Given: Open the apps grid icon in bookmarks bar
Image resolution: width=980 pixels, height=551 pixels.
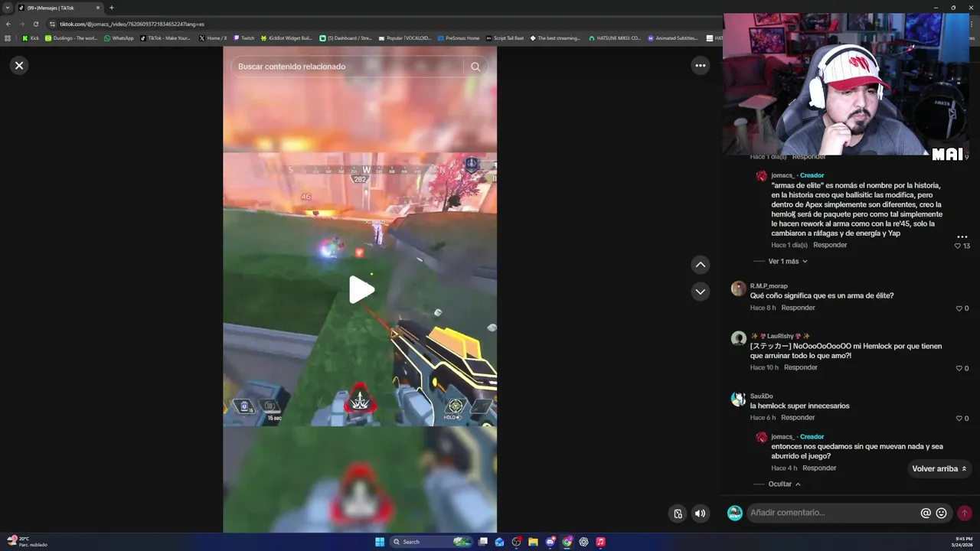Looking at the screenshot, I should click(8, 38).
